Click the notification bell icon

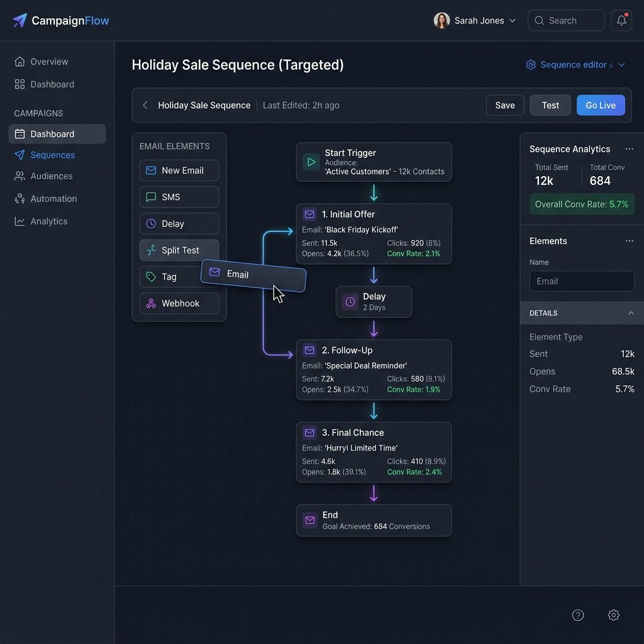621,20
